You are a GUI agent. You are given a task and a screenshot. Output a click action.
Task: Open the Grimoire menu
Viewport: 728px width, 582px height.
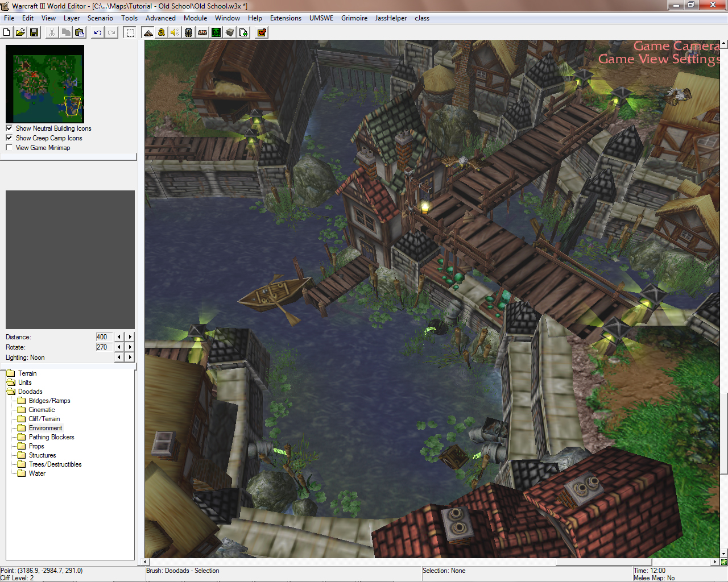click(x=354, y=18)
